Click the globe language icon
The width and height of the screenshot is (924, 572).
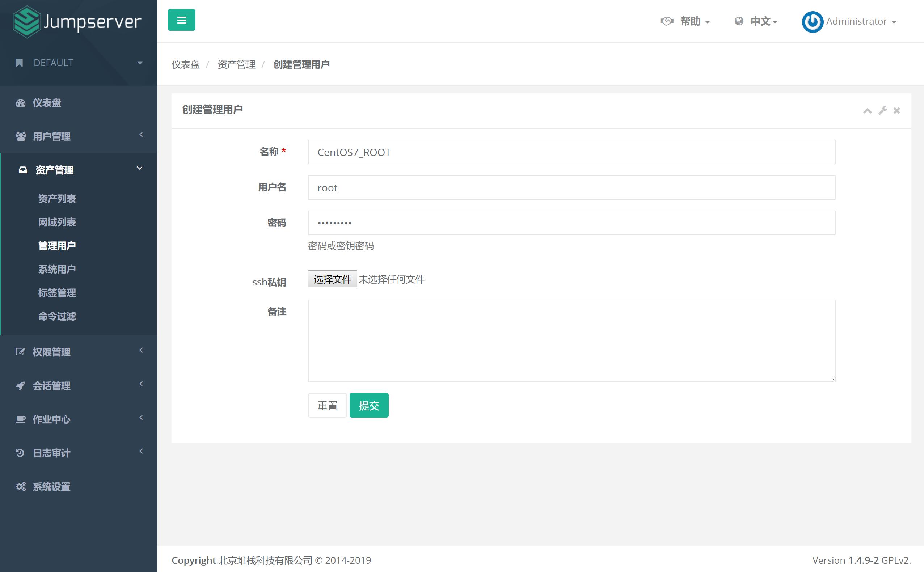click(739, 21)
